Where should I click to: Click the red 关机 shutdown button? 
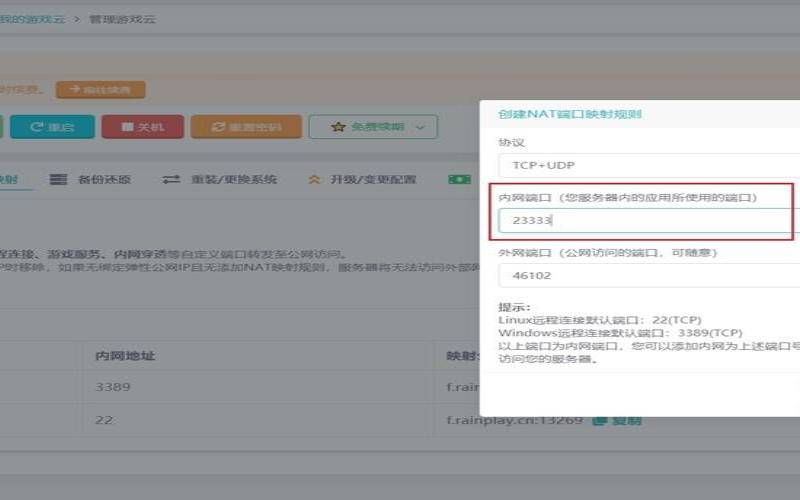143,127
